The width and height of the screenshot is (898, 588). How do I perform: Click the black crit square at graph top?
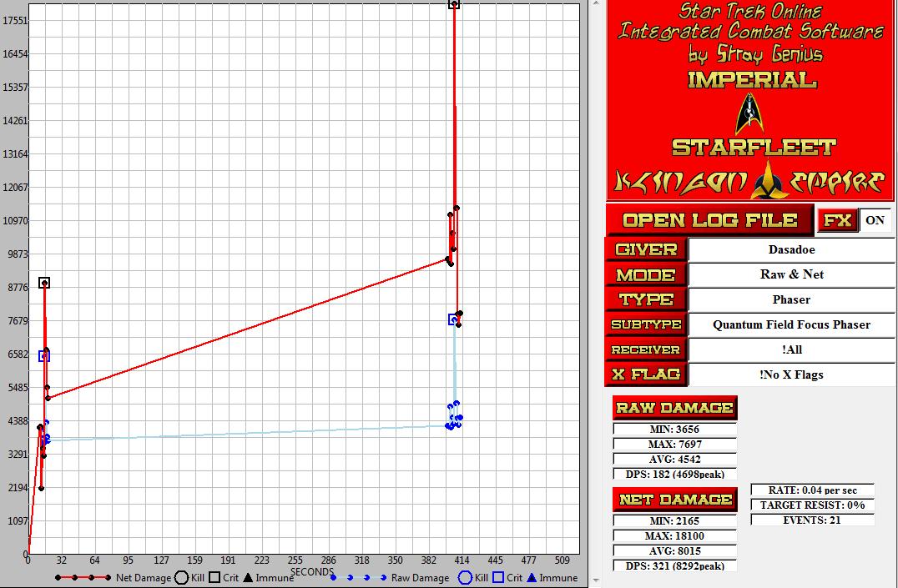click(x=454, y=4)
